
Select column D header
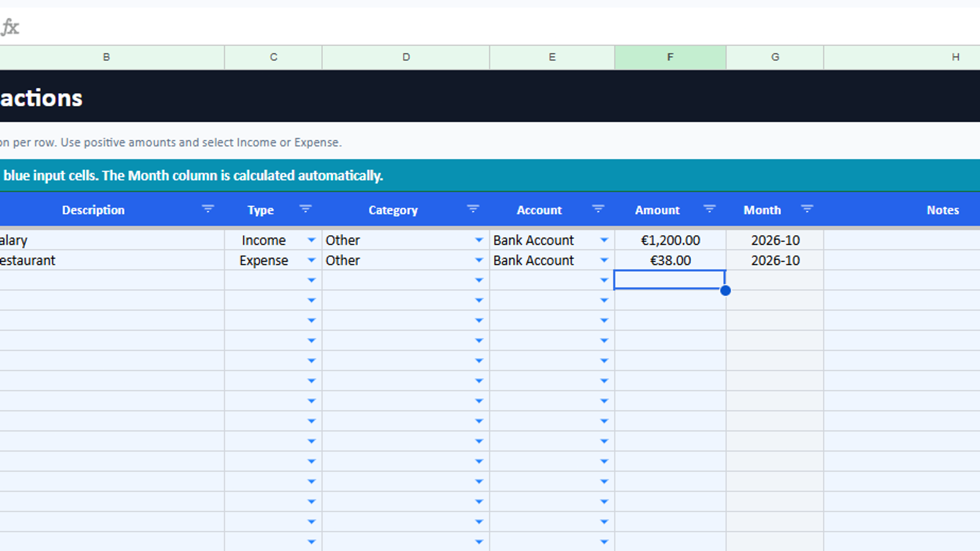pos(406,57)
